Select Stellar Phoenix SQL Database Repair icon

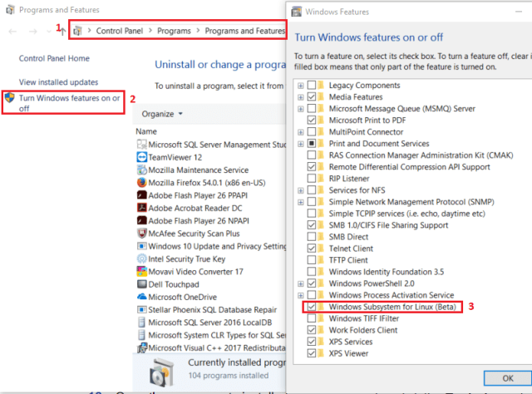coord(141,309)
